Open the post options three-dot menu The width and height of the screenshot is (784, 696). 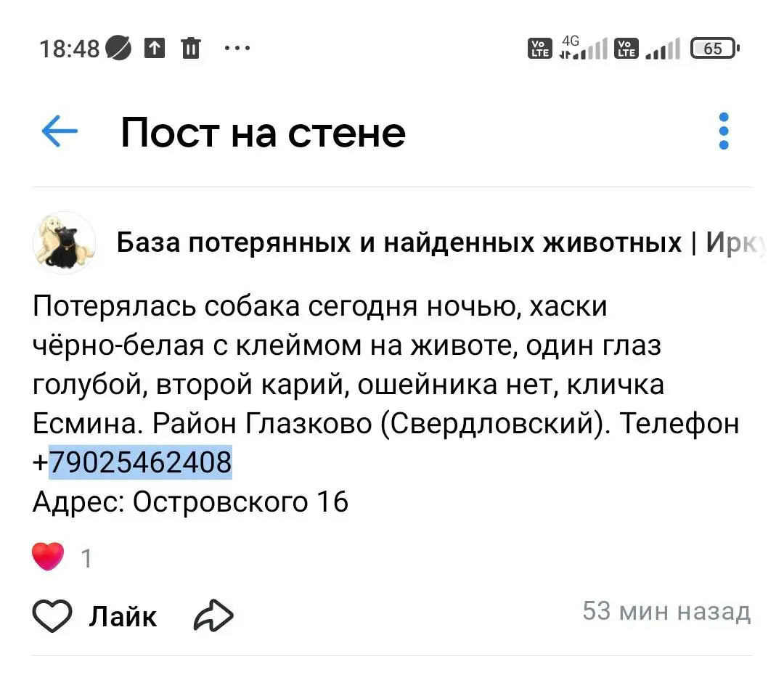click(x=723, y=131)
